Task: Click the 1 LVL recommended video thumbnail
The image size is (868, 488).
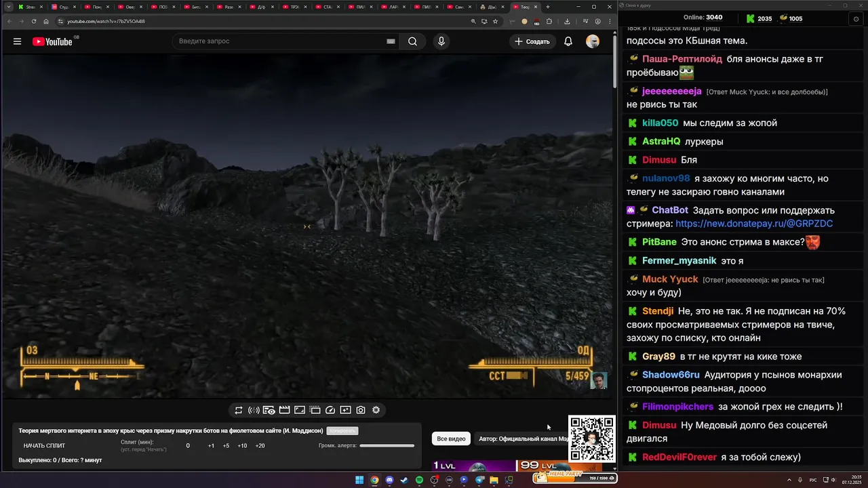Action: click(475, 466)
